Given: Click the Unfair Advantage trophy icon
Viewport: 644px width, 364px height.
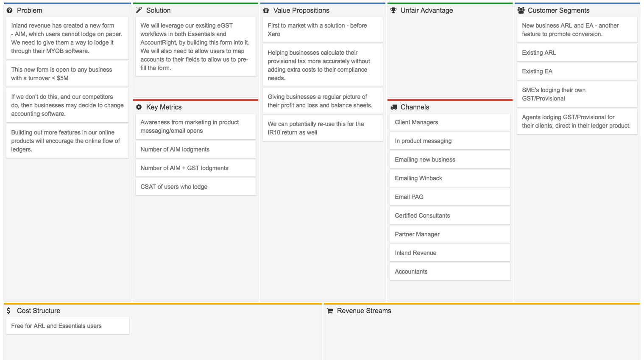Looking at the screenshot, I should coord(393,10).
